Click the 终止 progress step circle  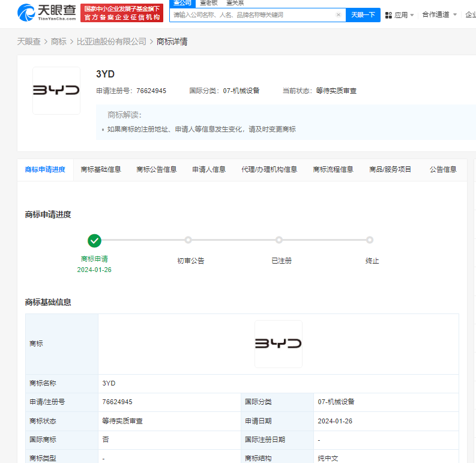[370, 240]
